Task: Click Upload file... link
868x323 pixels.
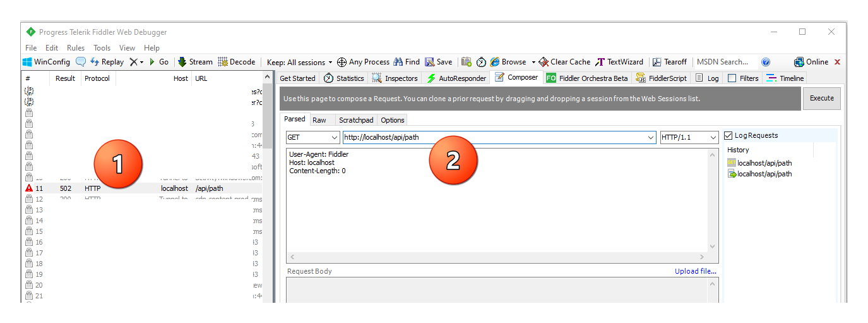Action: (x=696, y=271)
